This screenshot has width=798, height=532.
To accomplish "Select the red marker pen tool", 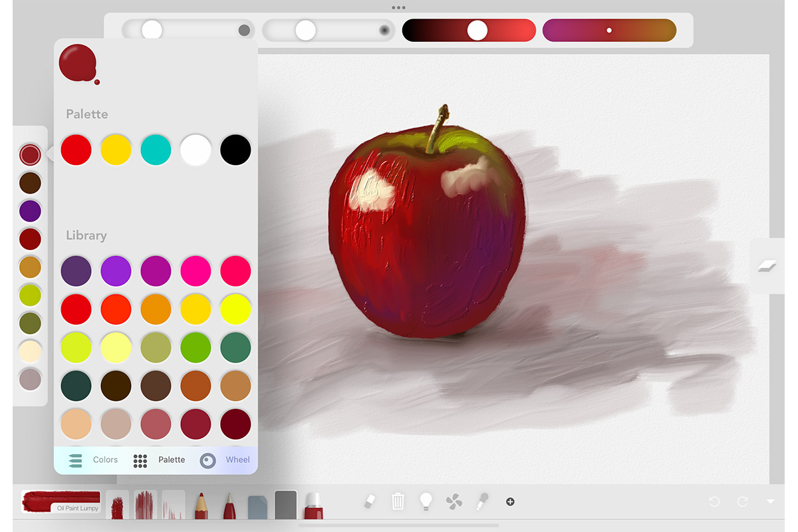I will 229,505.
